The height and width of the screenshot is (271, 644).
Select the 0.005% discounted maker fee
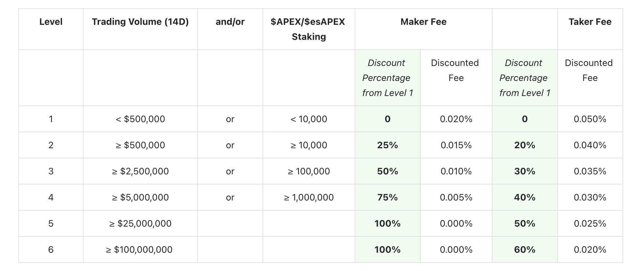[x=456, y=197]
